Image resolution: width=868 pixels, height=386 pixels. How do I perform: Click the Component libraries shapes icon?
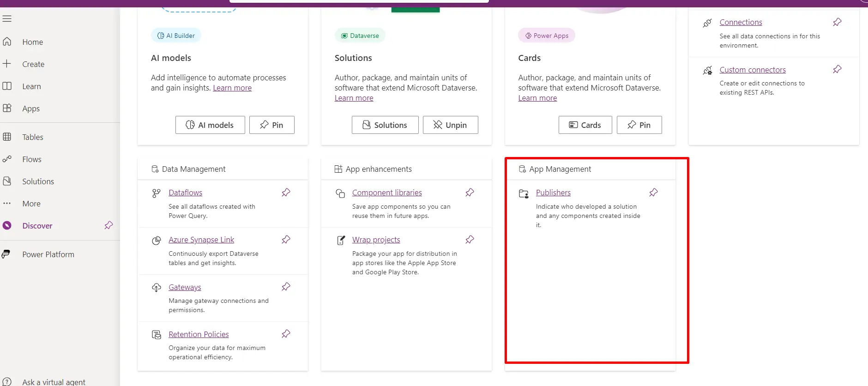coord(340,193)
